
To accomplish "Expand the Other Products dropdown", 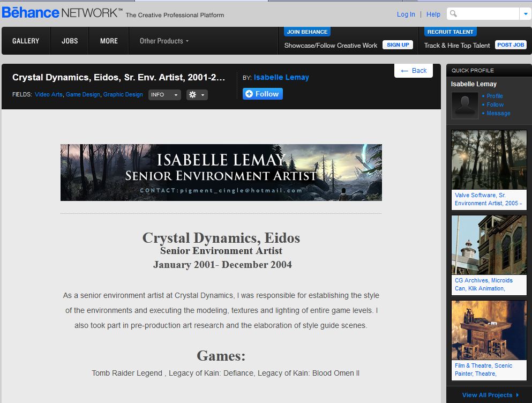I will 164,41.
